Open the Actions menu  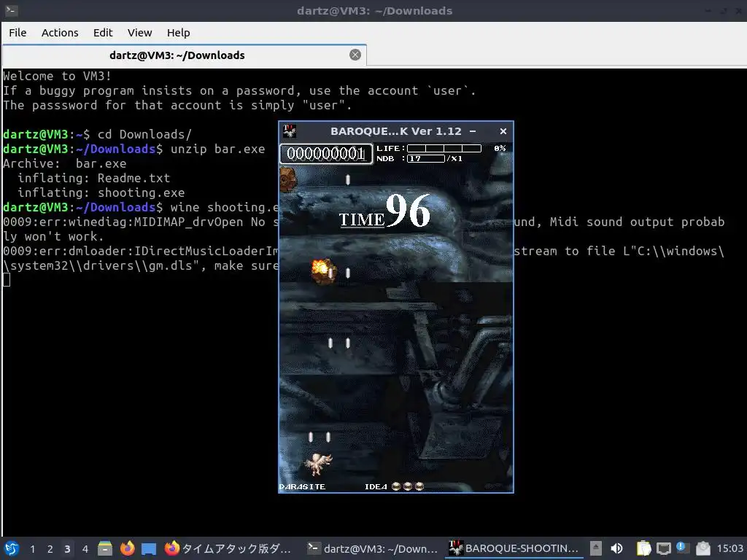pos(60,33)
